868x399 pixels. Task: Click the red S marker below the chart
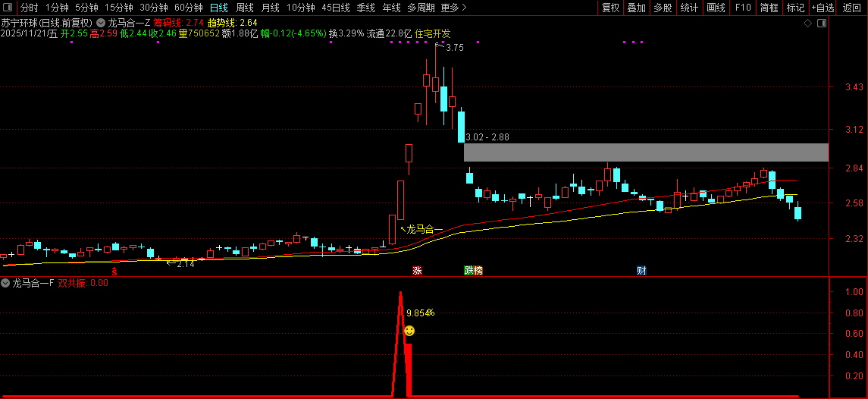pos(114,271)
